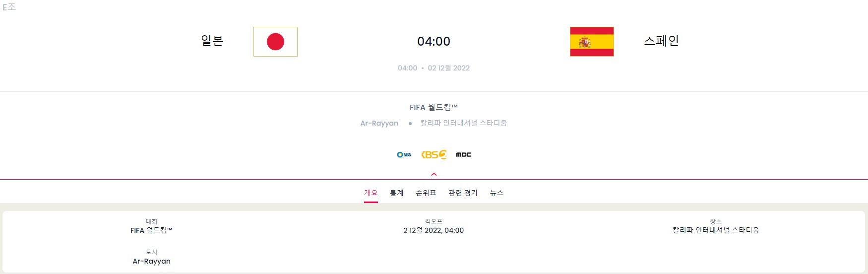Go to the 관련 경기 tab
The height and width of the screenshot is (274, 868).
tap(463, 193)
